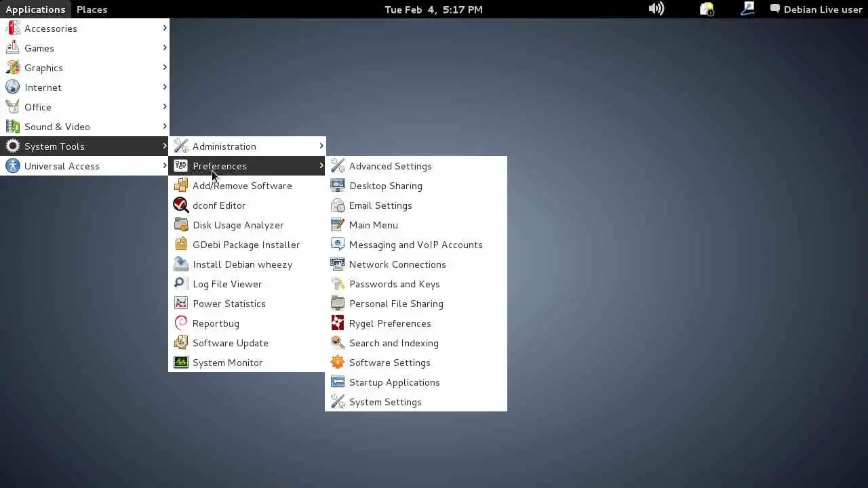Expand the Internet submenu arrow
This screenshot has width=868, height=488.
165,87
